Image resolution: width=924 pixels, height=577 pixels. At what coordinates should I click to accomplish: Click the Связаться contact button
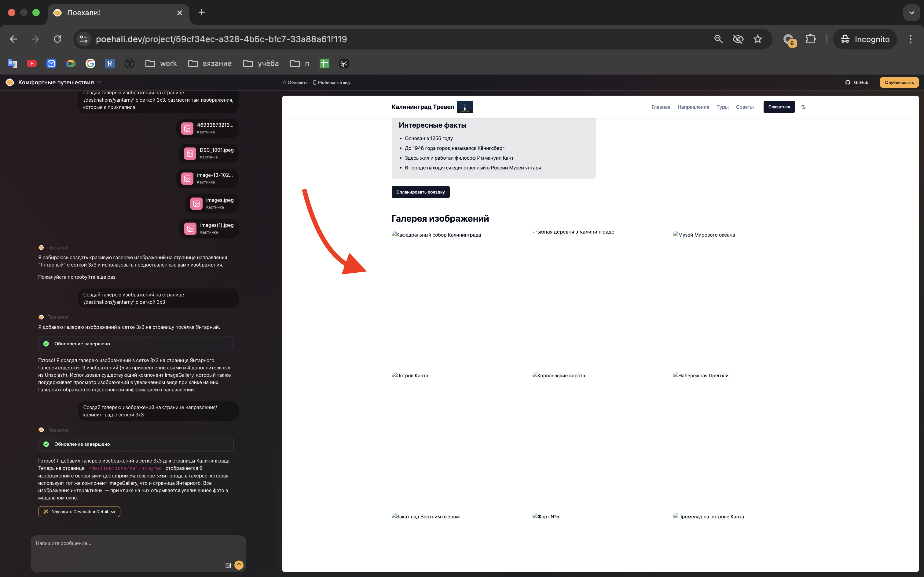pos(779,107)
